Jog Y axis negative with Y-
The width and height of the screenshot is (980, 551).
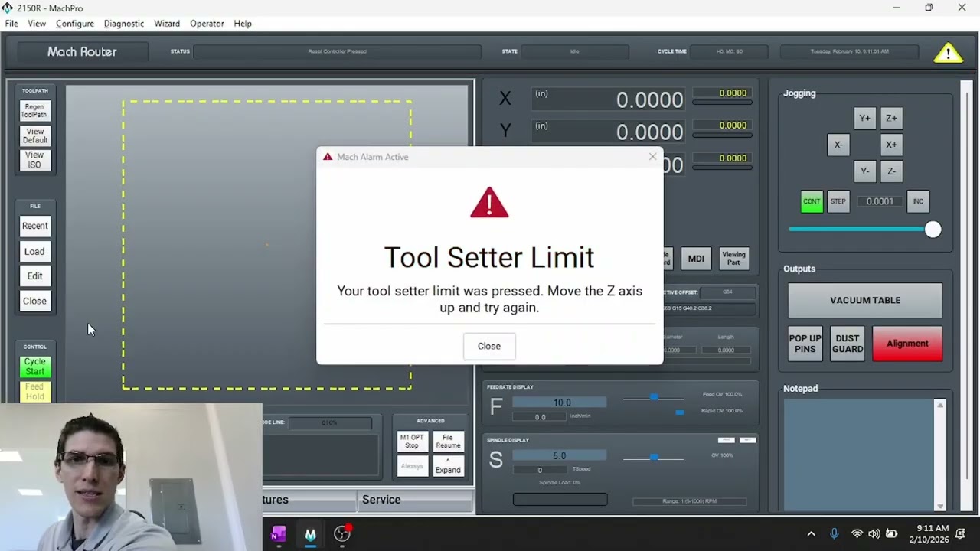(x=864, y=171)
